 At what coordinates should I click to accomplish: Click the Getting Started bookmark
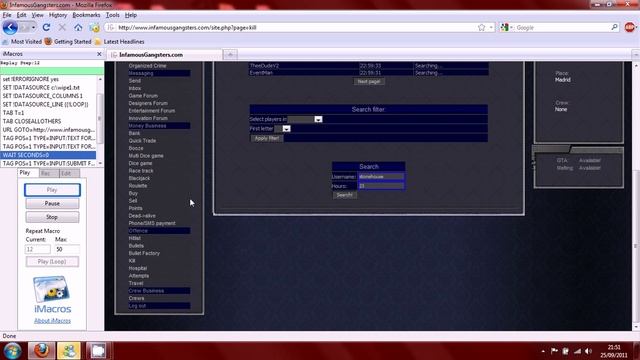click(68, 42)
